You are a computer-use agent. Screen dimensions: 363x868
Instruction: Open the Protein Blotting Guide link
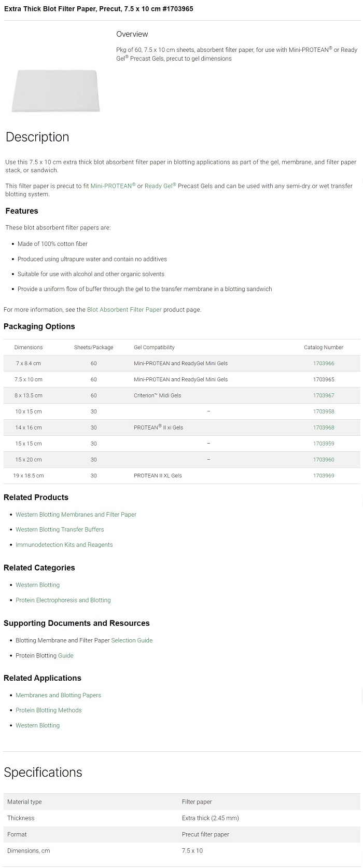click(65, 656)
